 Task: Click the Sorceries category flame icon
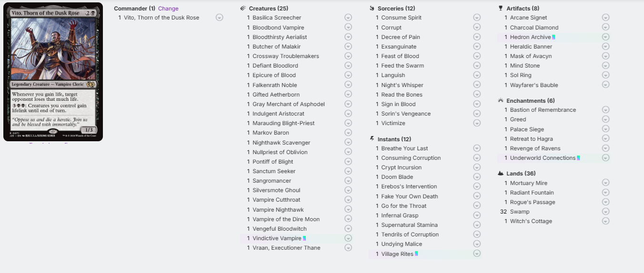tap(372, 8)
